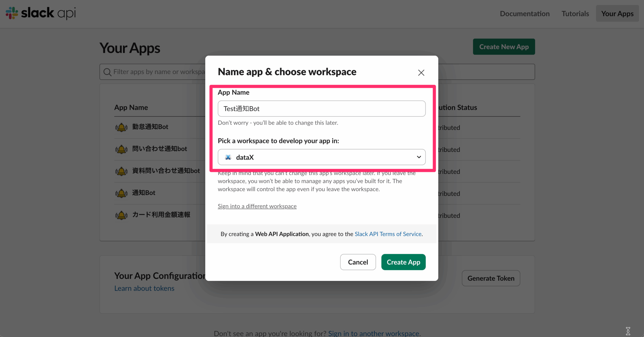Screen dimensions: 644x337
Task: Open the Documentation menu item
Action: [525, 13]
